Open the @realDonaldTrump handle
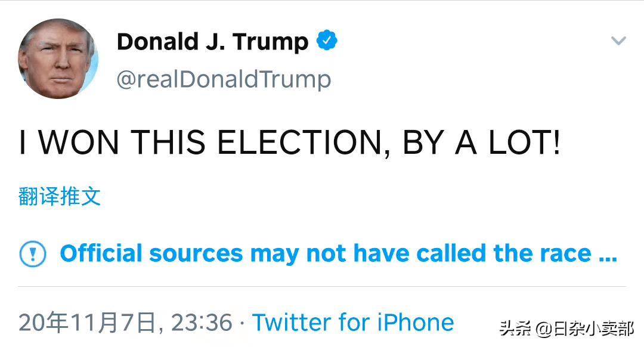 tap(224, 79)
